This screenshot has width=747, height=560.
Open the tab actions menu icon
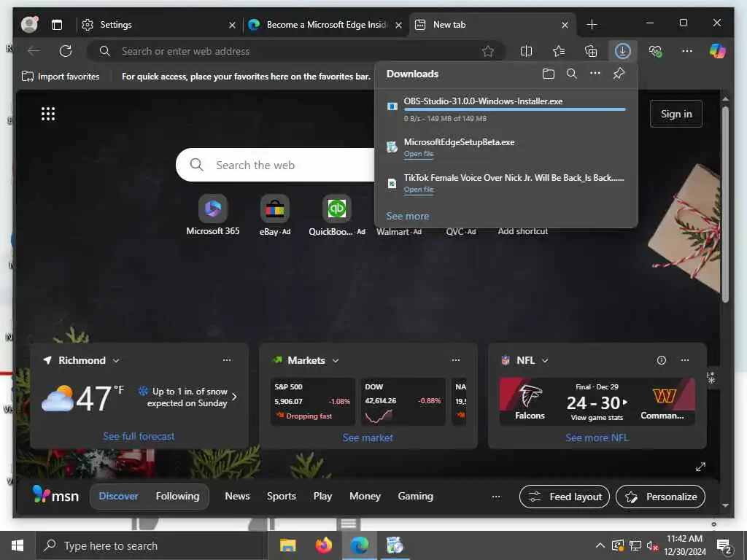[x=57, y=25]
